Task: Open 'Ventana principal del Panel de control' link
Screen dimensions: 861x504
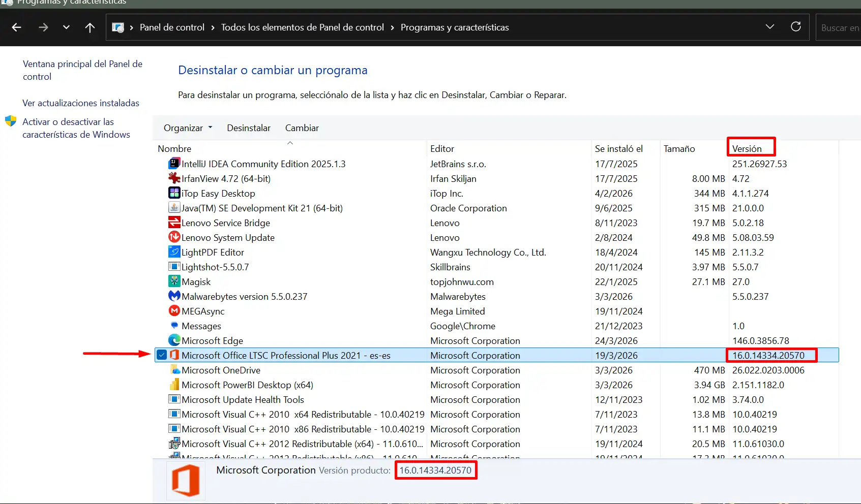Action: [x=82, y=70]
